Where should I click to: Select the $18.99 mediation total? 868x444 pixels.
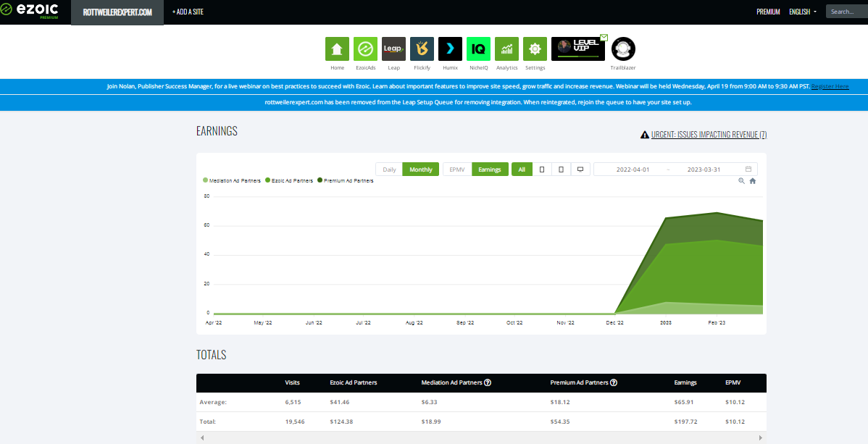pyautogui.click(x=431, y=422)
